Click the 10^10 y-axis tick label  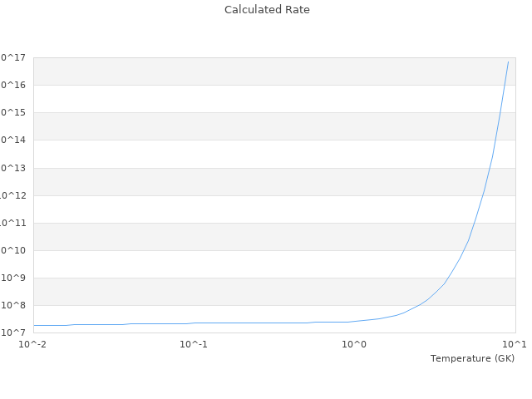point(13,250)
